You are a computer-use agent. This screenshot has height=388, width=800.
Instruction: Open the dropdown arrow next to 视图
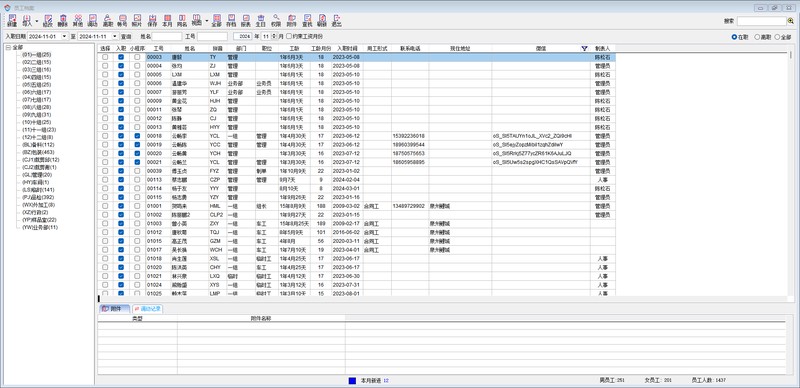pos(207,20)
